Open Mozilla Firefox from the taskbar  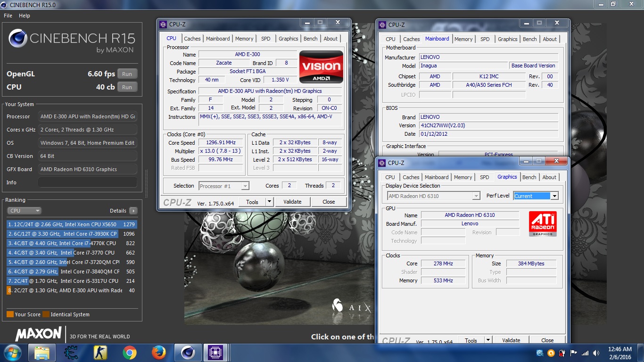pyautogui.click(x=159, y=353)
